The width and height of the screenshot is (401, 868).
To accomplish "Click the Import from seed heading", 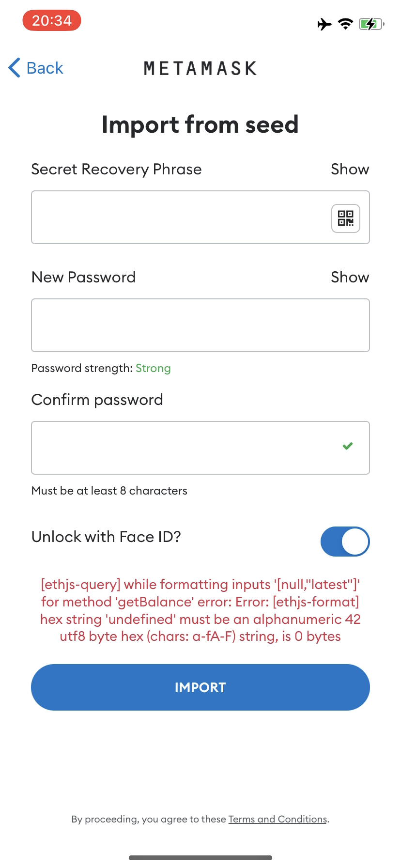I will point(200,124).
